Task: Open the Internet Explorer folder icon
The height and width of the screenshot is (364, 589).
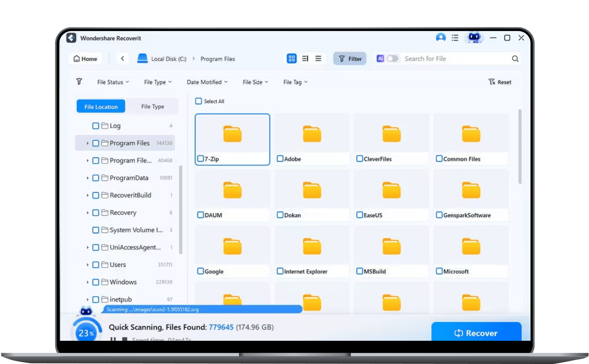Action: point(312,247)
